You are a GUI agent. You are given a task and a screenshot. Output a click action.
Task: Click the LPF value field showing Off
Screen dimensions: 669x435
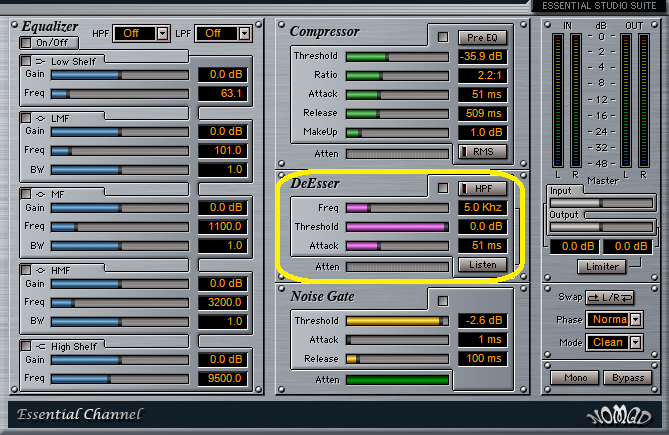pyautogui.click(x=217, y=33)
